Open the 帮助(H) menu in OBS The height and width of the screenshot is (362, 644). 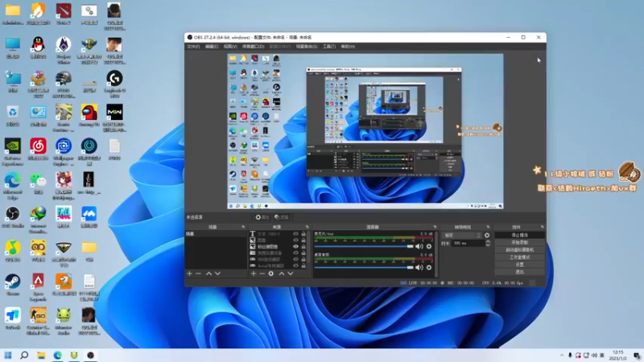(x=348, y=47)
